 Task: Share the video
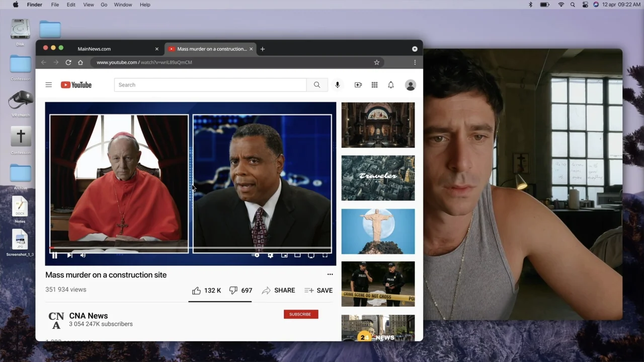pyautogui.click(x=278, y=291)
